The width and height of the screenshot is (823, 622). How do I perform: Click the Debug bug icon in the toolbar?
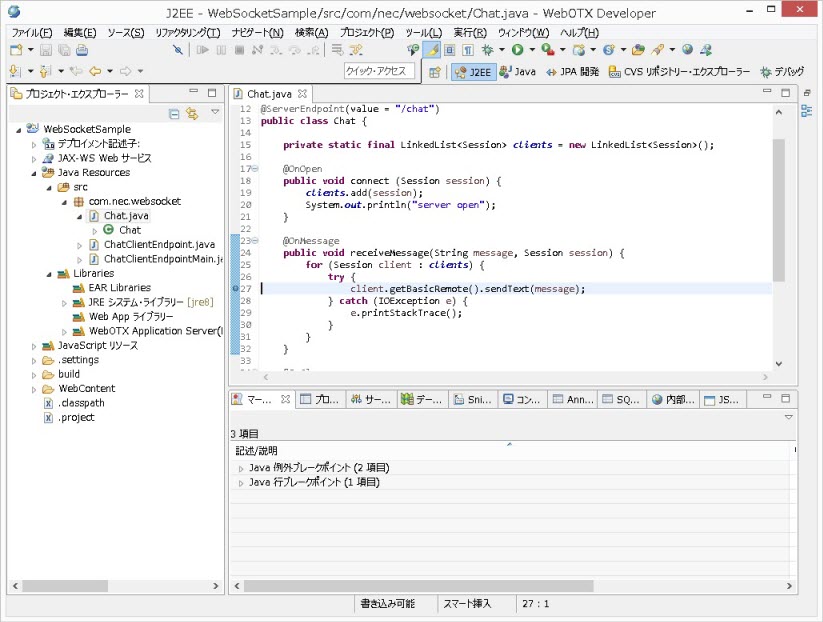[487, 50]
